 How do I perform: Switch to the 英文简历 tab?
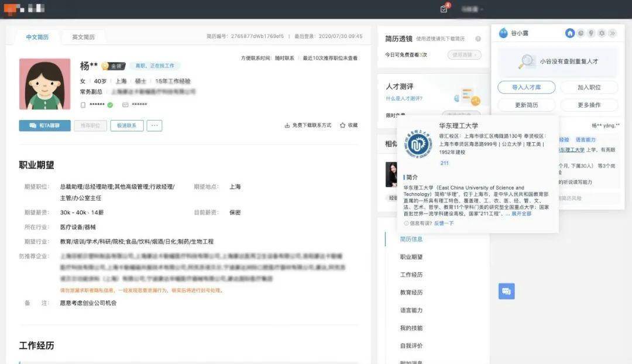tap(83, 37)
